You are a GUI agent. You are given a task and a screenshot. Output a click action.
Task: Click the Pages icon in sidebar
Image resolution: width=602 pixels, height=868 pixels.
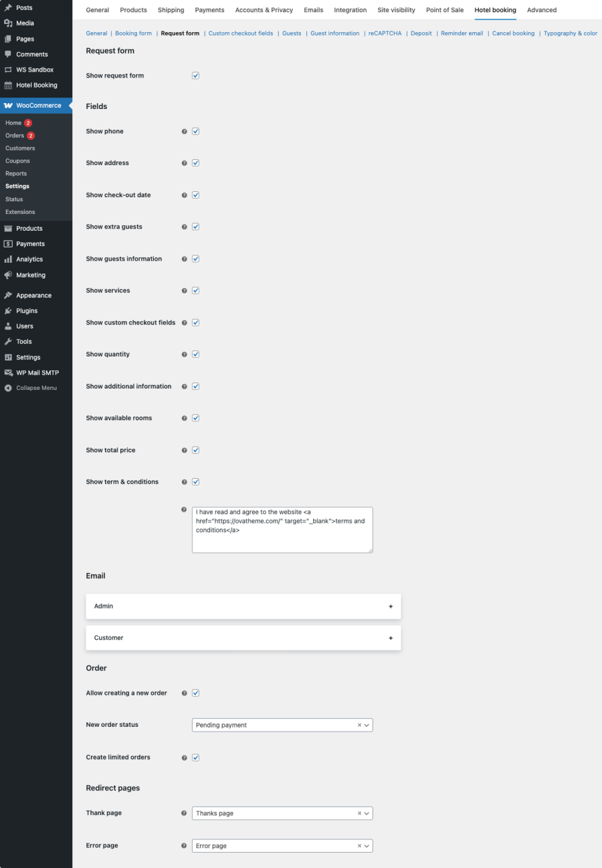(8, 39)
